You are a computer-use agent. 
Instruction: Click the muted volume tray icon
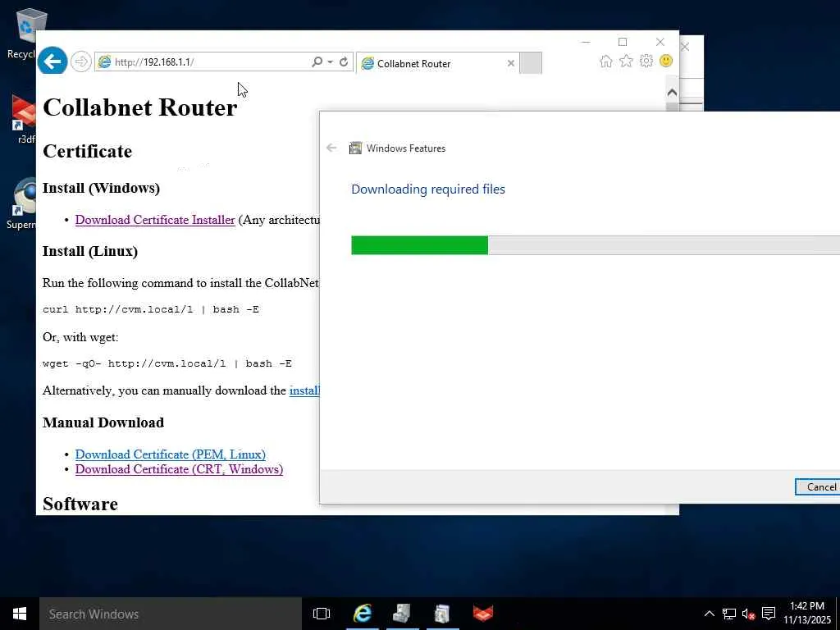click(x=748, y=614)
